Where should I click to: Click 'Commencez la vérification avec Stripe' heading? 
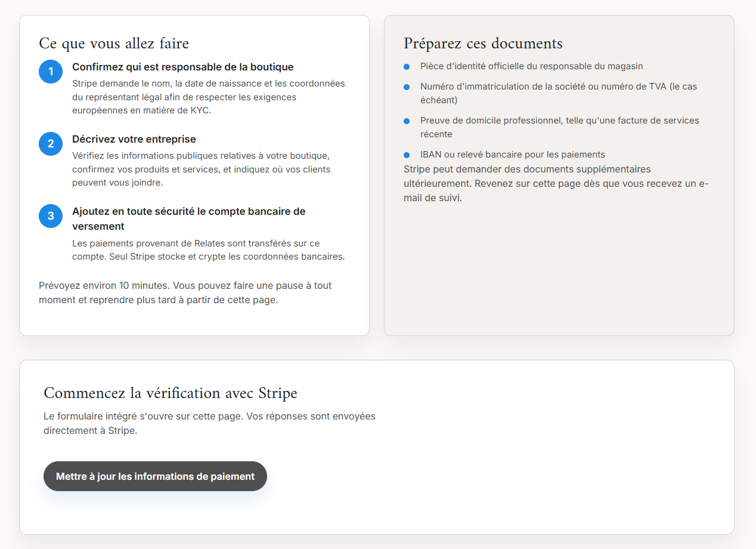coord(171,393)
